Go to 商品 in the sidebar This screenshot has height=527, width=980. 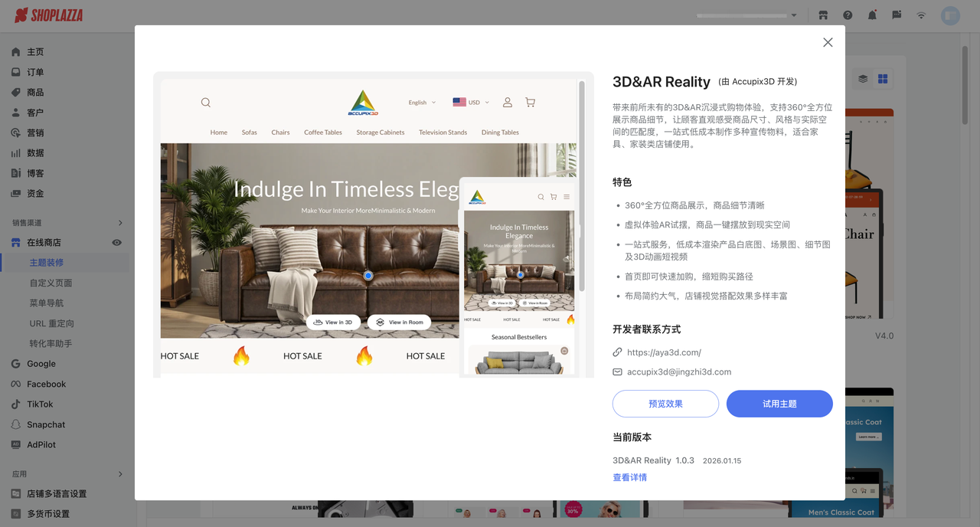point(35,92)
